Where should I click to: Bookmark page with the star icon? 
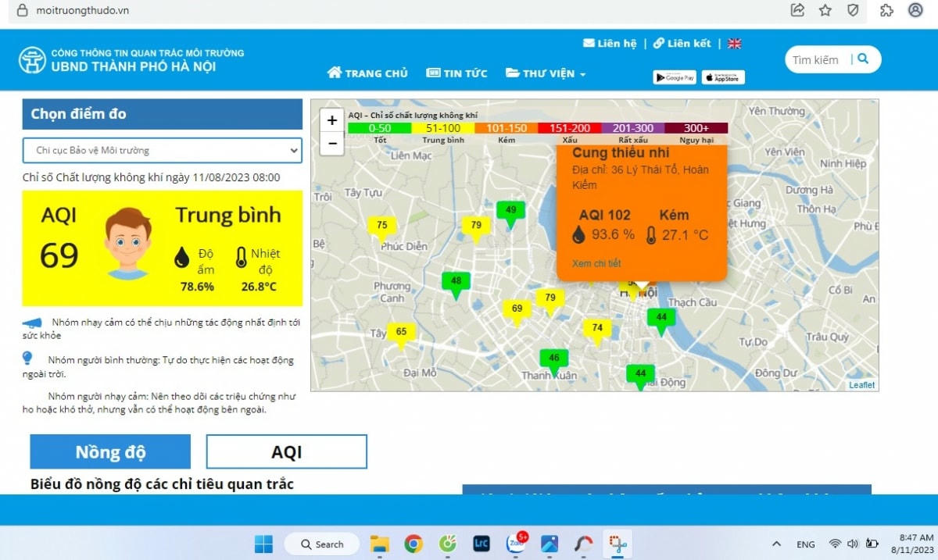[825, 10]
